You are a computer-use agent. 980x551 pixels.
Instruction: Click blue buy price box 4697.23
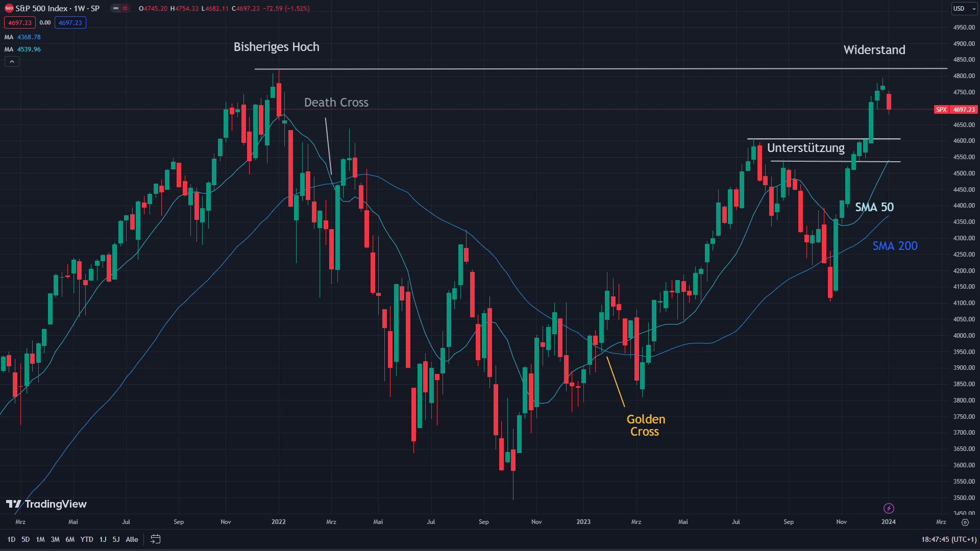(x=70, y=23)
